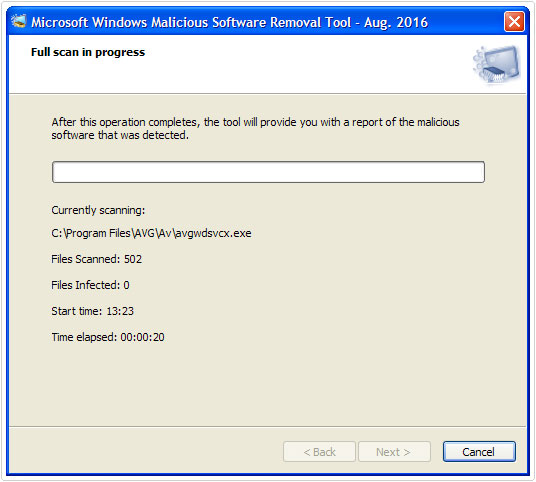Viewport: 536px width, 482px height.
Task: Click the elapsed time value 00:00:20
Action: [x=143, y=337]
